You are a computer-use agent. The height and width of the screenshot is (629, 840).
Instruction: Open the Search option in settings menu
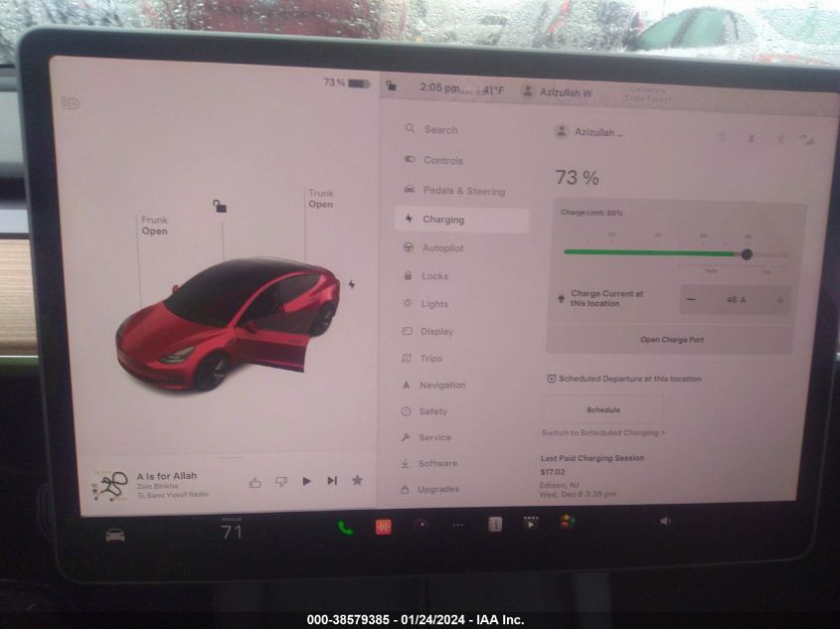point(431,129)
